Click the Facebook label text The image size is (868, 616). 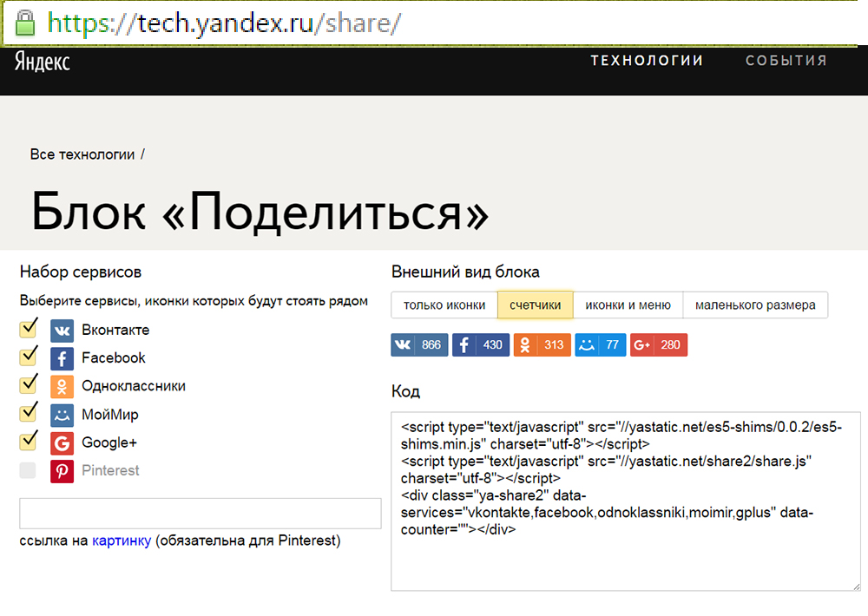(114, 358)
